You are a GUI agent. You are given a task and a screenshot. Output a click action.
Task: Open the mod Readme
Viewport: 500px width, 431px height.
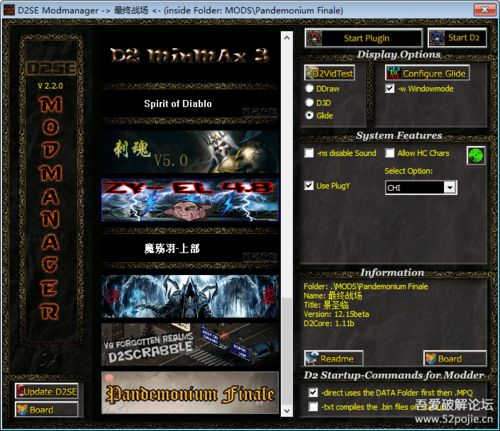coord(333,359)
